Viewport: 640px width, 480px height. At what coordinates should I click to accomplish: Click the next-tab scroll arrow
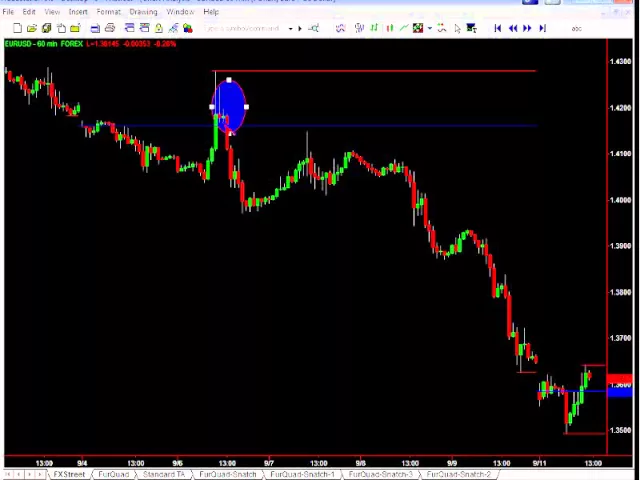[x=29, y=474]
